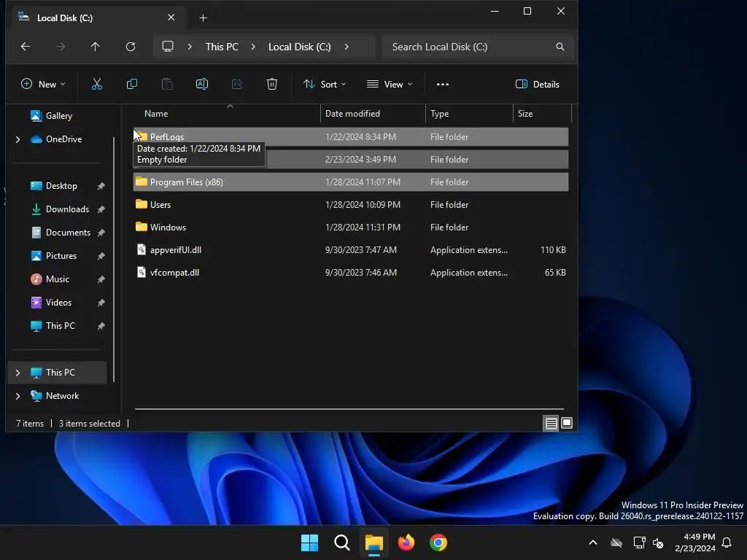The height and width of the screenshot is (560, 747).
Task: Click the Delete trash can icon
Action: point(272,85)
